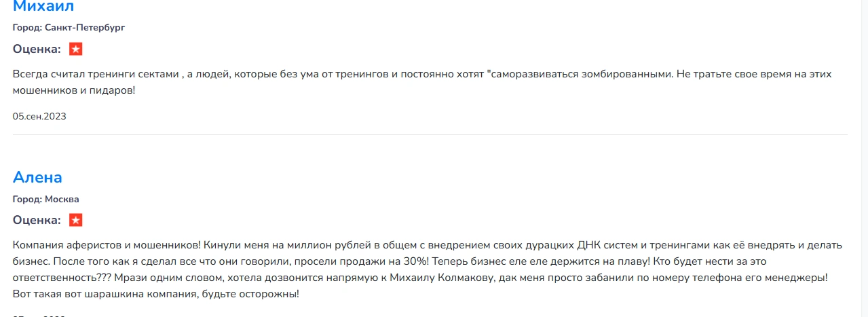The image size is (868, 317).
Task: Click the "Оценка:" label under Михаил
Action: (37, 49)
